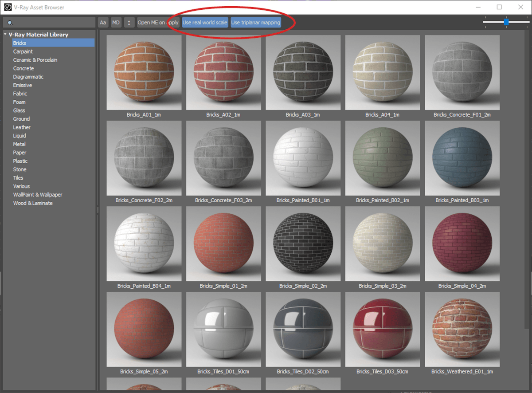
Task: Open the Wood & Laminate category
Action: [x=31, y=203]
